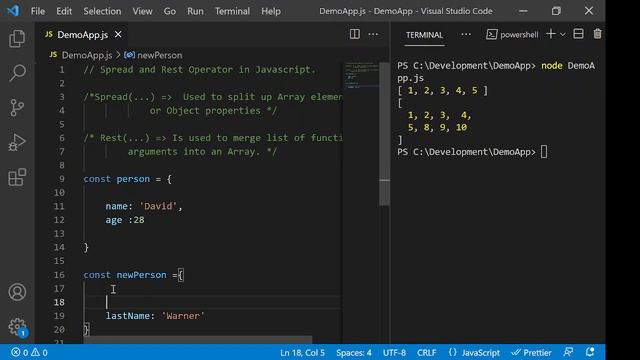
Task: Click newPerson variable on line 16
Action: click(141, 275)
